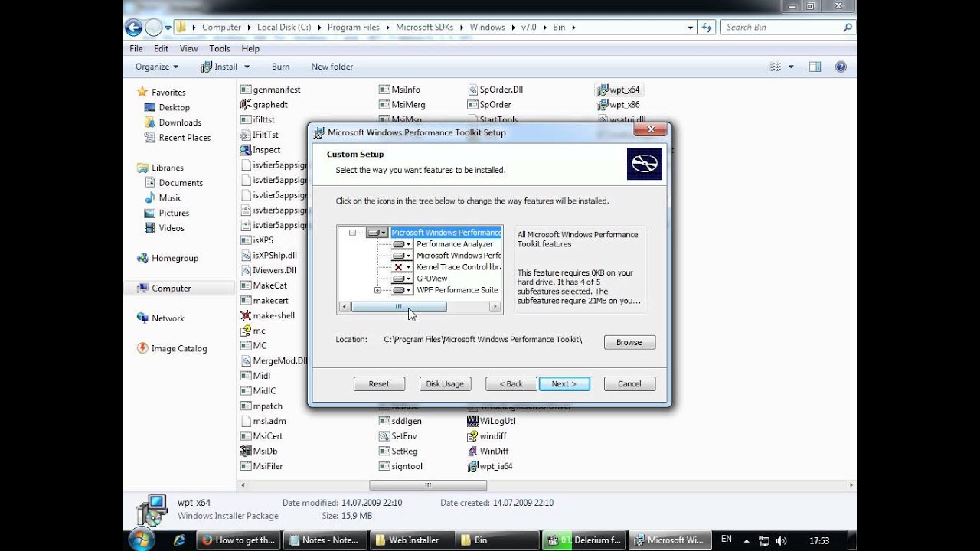Viewport: 980px width, 551px height.
Task: Open the Windows Start button
Action: coord(142,540)
